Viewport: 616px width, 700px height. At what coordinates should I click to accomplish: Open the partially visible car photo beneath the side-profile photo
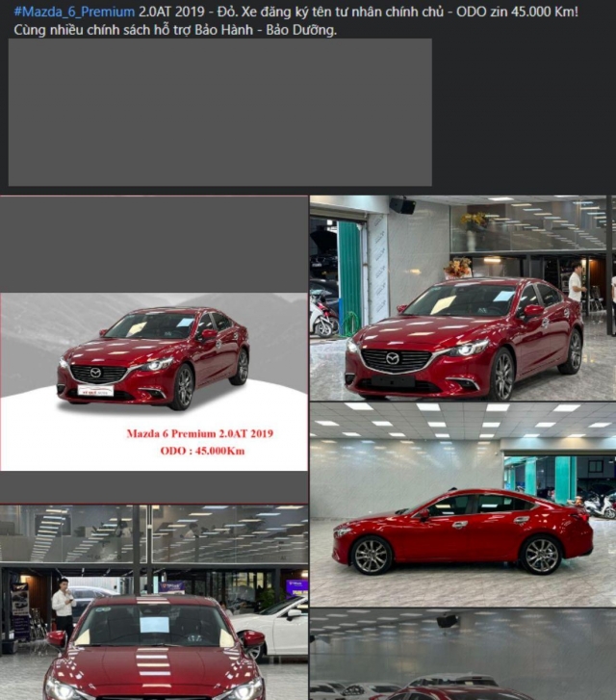[x=463, y=654]
